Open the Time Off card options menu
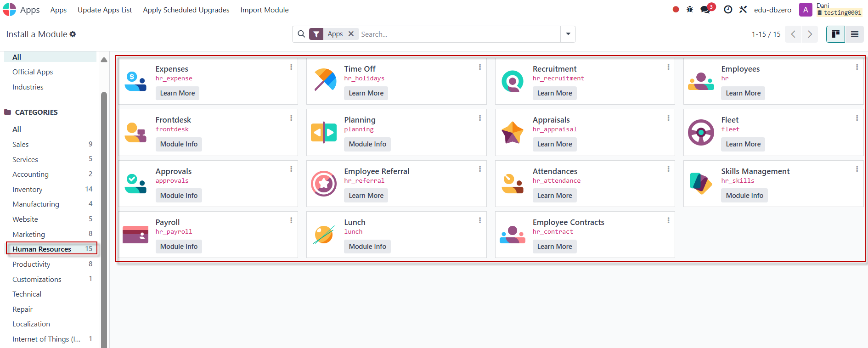The image size is (868, 348). pos(480,67)
